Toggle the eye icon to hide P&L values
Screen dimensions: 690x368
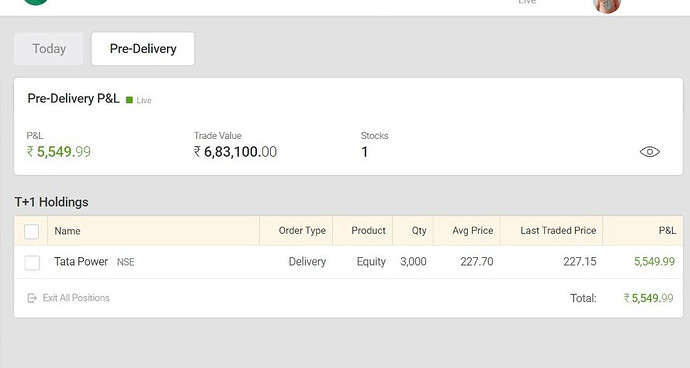click(x=650, y=152)
